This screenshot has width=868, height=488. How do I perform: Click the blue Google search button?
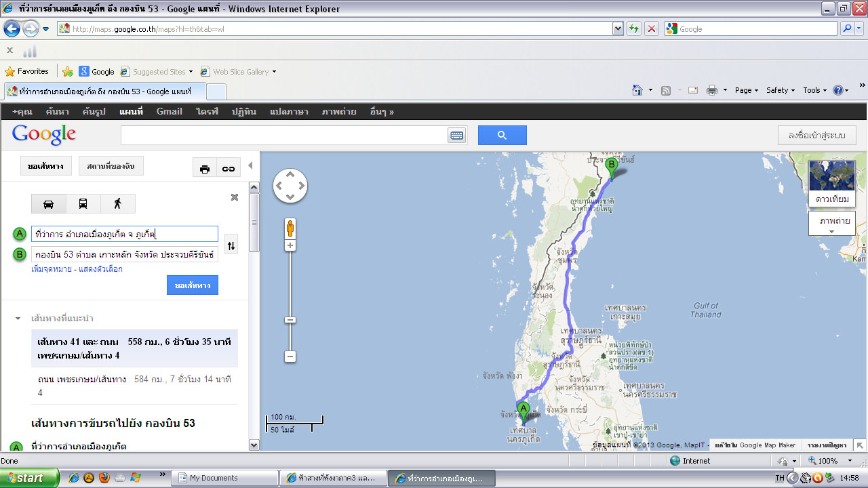click(502, 136)
